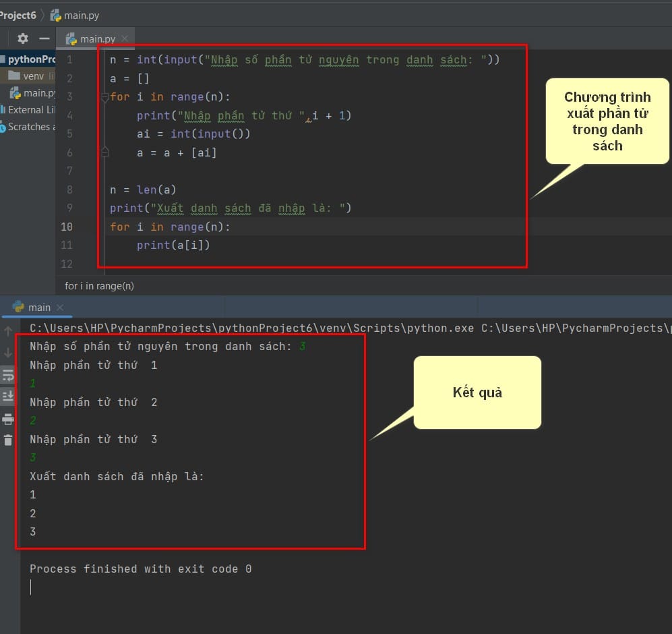Click the soft-wrap icon in run panel
This screenshot has height=634, width=672.
8,375
